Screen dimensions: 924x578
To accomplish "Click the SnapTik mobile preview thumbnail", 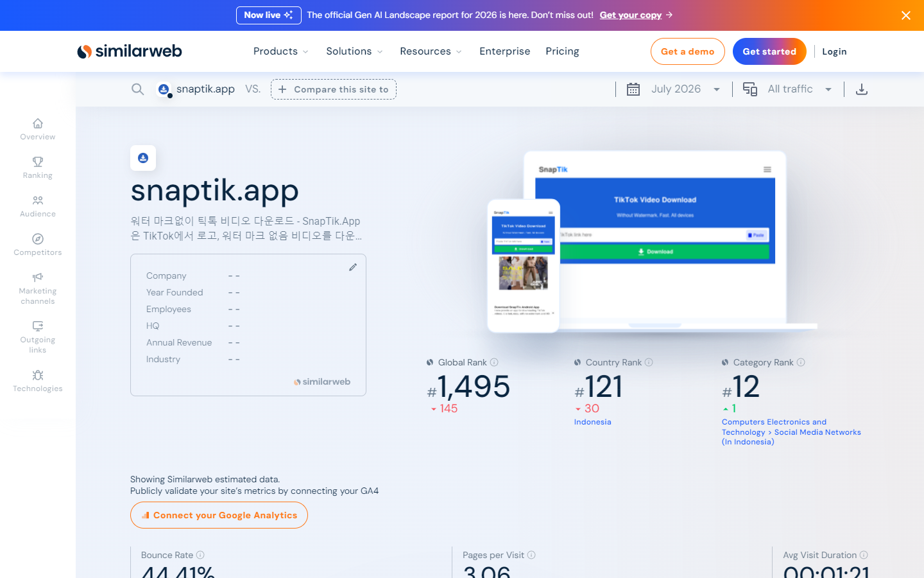I will [x=524, y=266].
